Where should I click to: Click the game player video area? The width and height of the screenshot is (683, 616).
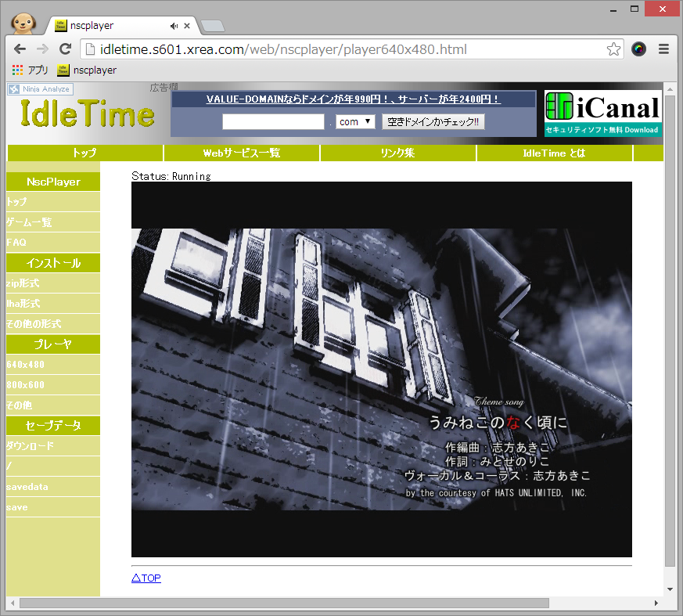382,369
